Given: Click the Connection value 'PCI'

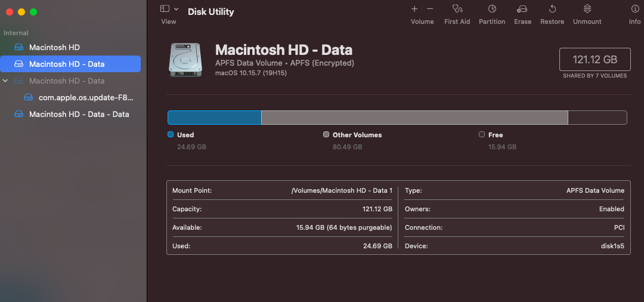Looking at the screenshot, I should (620, 227).
